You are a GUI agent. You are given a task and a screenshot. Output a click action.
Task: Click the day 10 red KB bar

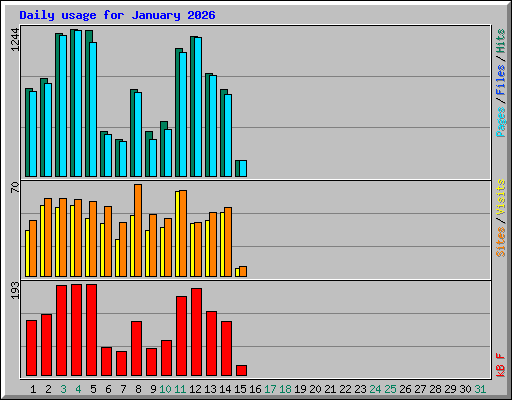[x=167, y=358]
